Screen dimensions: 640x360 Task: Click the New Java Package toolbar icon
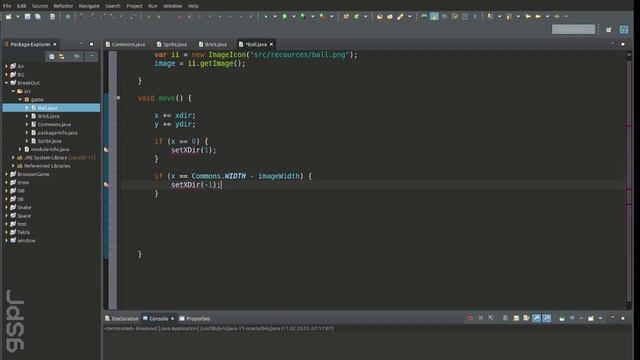pyautogui.click(x=346, y=17)
